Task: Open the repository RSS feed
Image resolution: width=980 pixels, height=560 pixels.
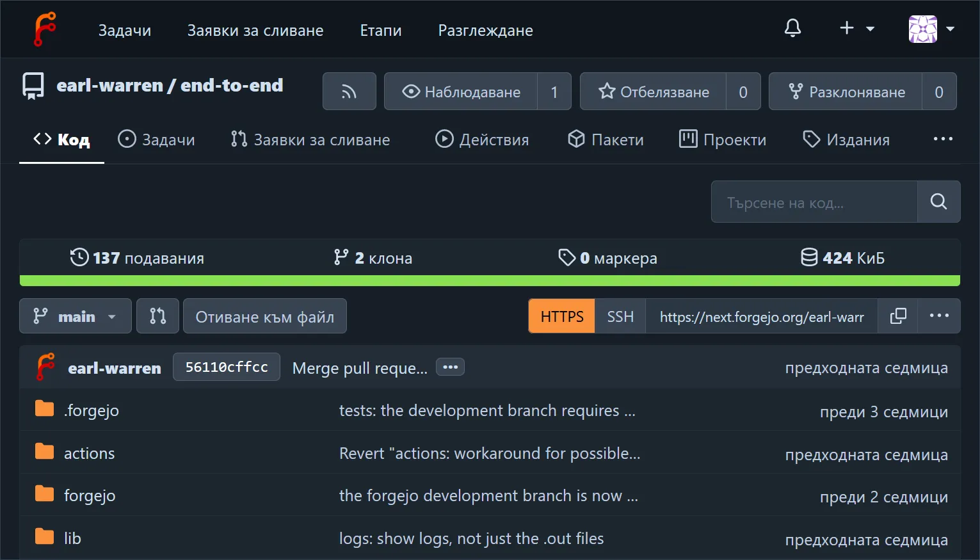Action: pyautogui.click(x=349, y=91)
